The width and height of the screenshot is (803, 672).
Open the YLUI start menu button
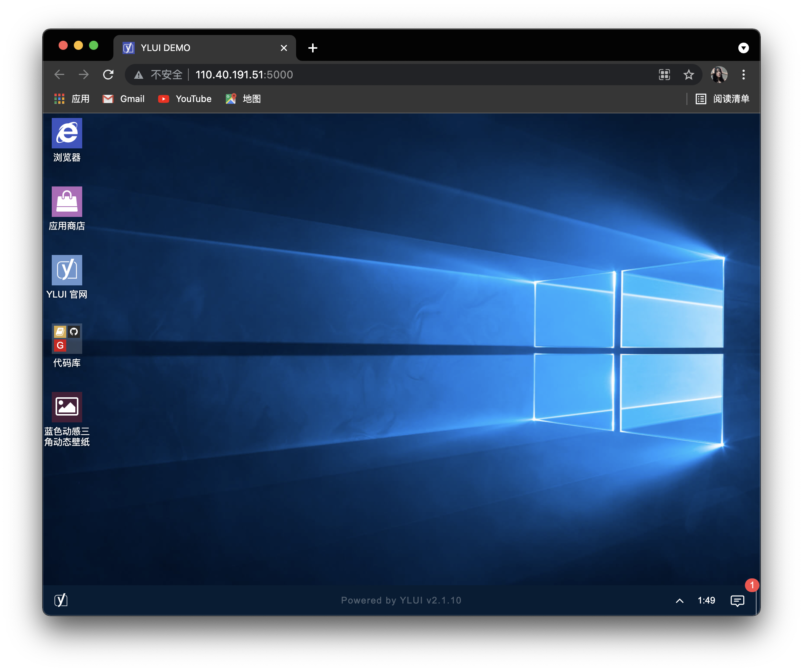[x=61, y=600]
